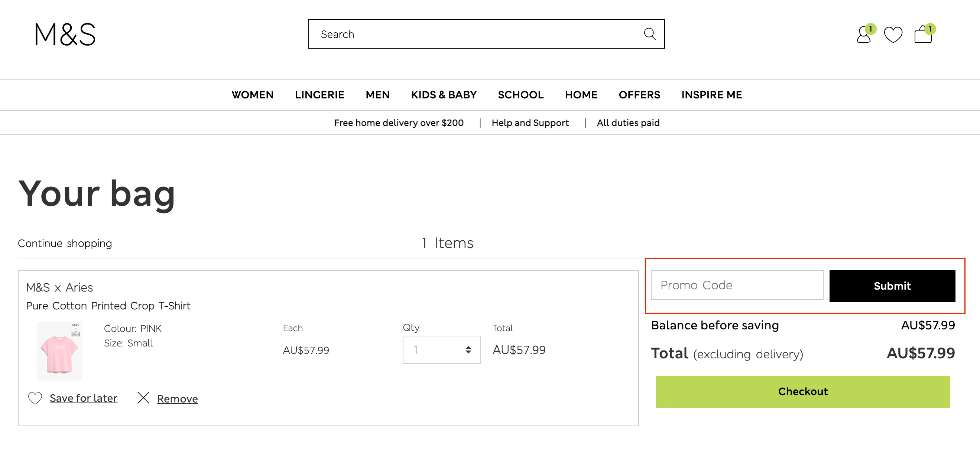Screen dimensions: 980x453
Task: Click the M&S x Aries brand text
Action: [x=59, y=287]
